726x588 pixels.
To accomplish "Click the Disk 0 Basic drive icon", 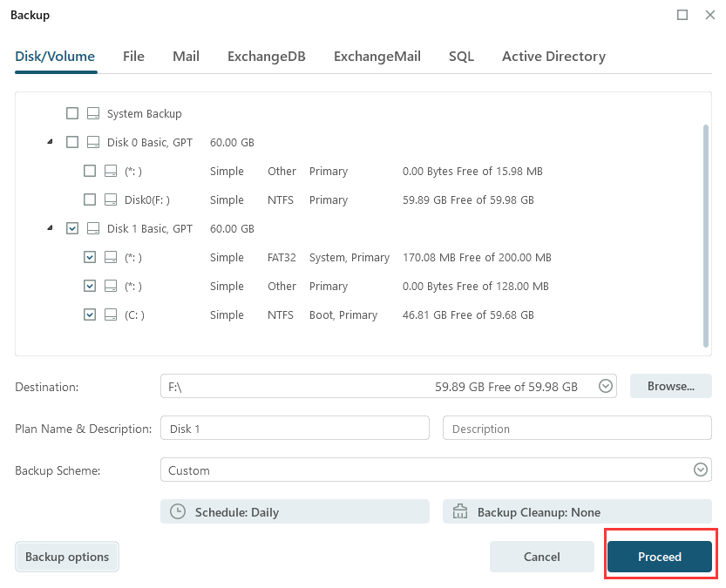I will click(x=92, y=143).
